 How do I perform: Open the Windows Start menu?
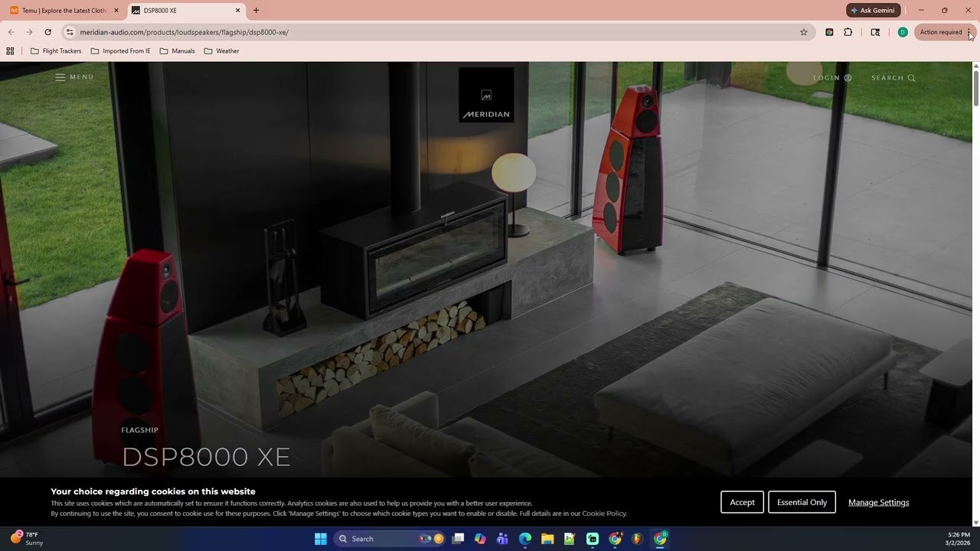(x=321, y=539)
